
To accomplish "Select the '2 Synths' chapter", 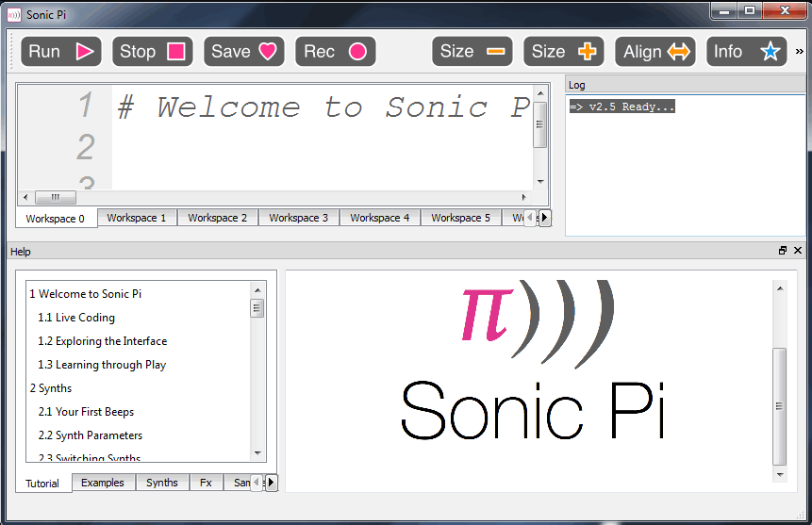I will (51, 388).
